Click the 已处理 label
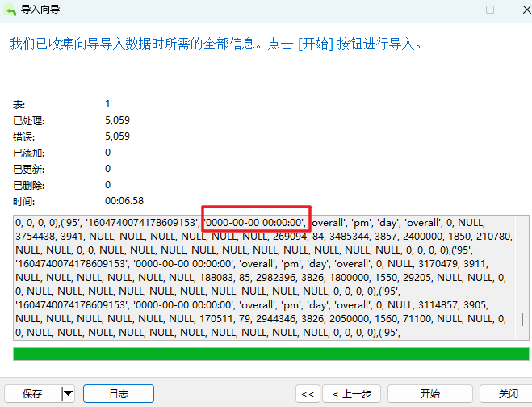The height and width of the screenshot is (407, 532). (29, 120)
